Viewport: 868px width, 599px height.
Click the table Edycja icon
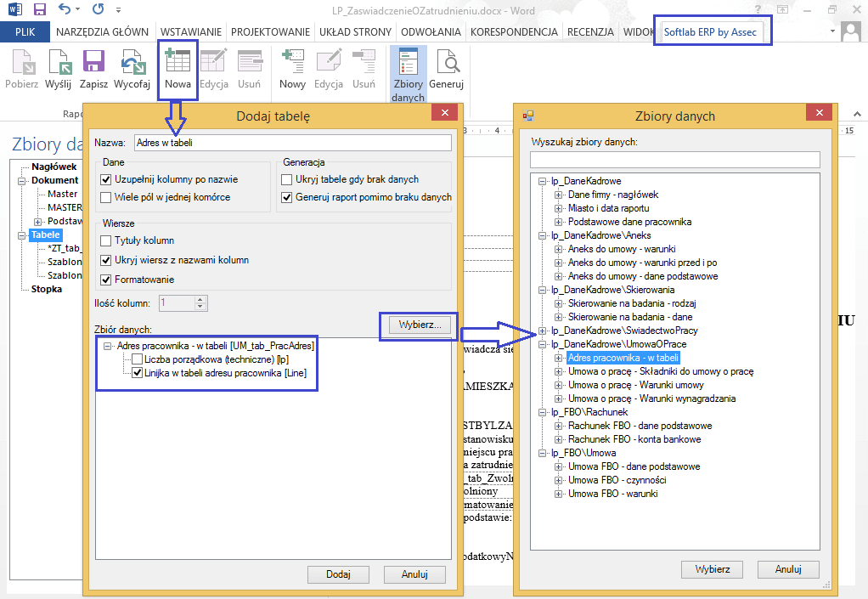[214, 61]
